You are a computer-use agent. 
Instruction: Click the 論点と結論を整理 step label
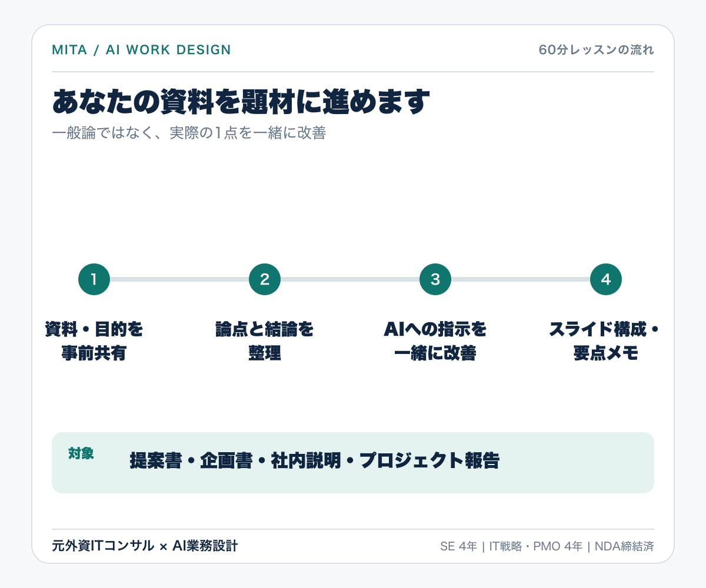(x=265, y=341)
